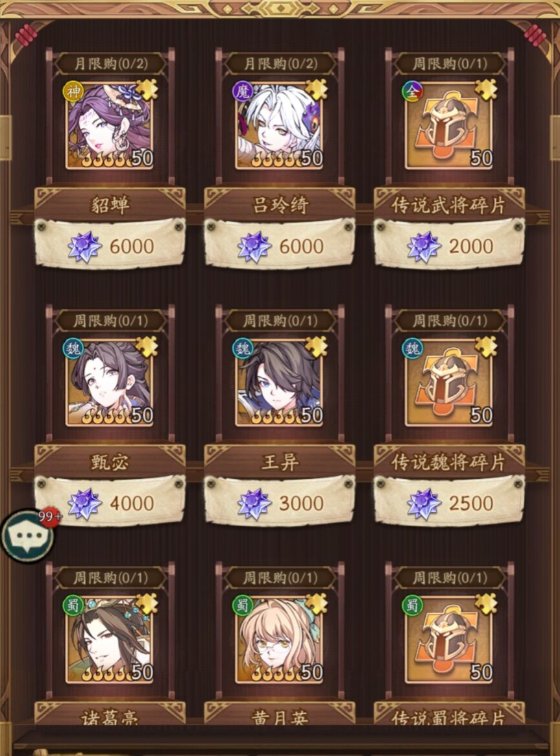
Task: Click the puzzle piece icon on 甄宓
Action: click(x=147, y=346)
